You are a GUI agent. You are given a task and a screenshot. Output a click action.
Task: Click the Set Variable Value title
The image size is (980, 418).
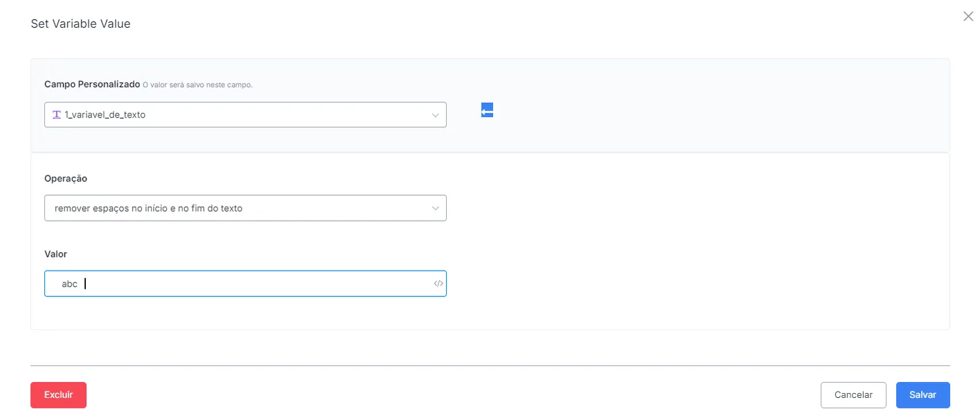click(80, 24)
